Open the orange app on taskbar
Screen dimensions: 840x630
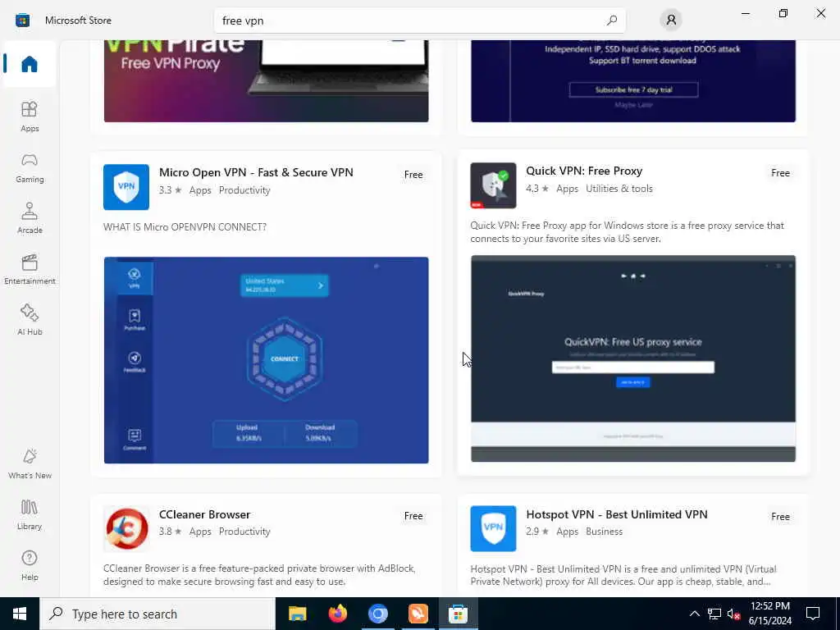[x=418, y=614]
